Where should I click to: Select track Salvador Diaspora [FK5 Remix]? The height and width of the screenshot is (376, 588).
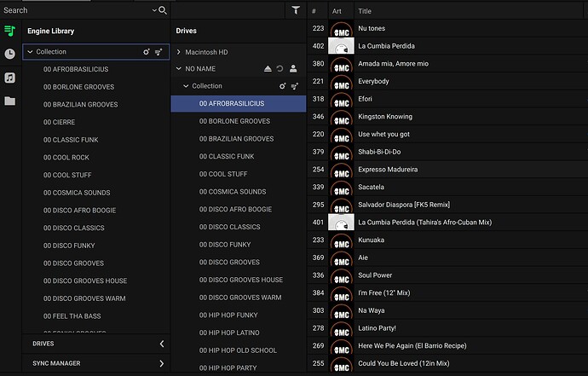(404, 205)
